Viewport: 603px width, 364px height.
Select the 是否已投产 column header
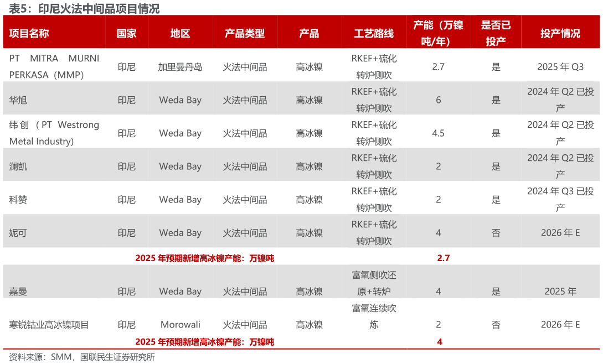pos(496,33)
